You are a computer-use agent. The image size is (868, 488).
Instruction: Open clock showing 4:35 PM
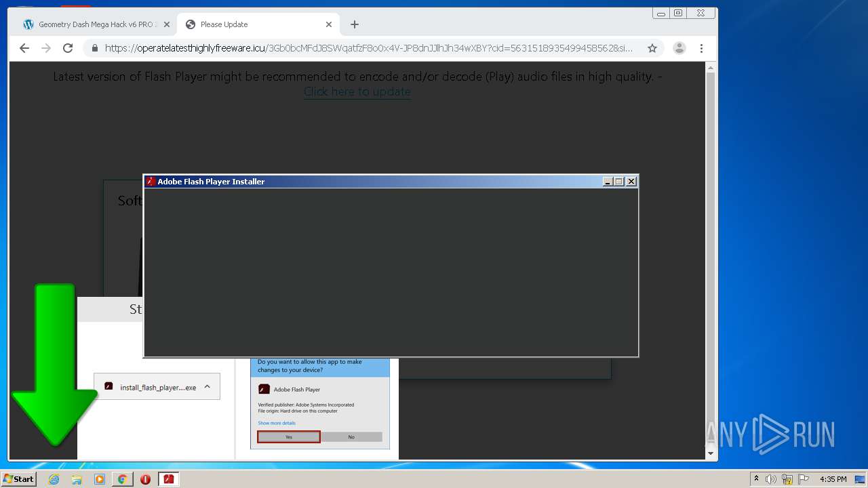coord(833,479)
